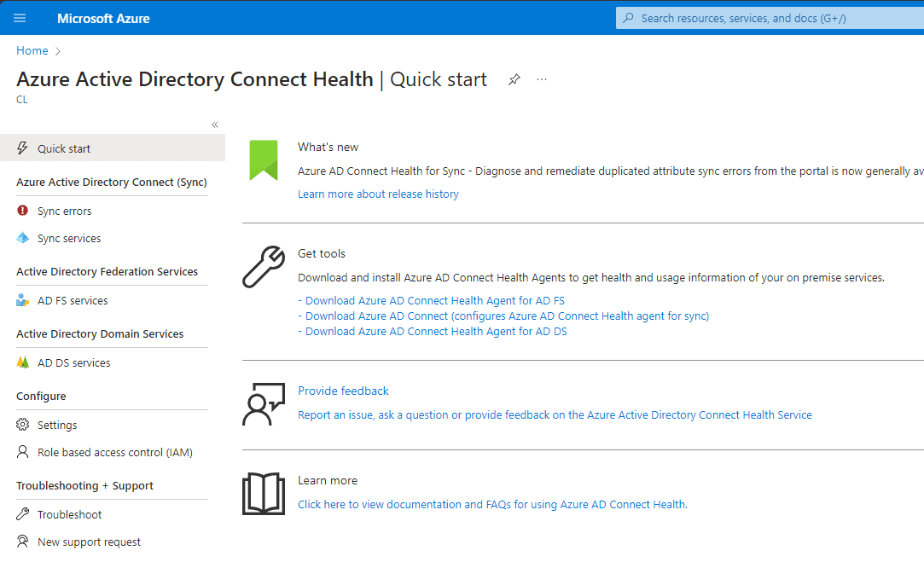Click the Configure section heading

coord(41,397)
